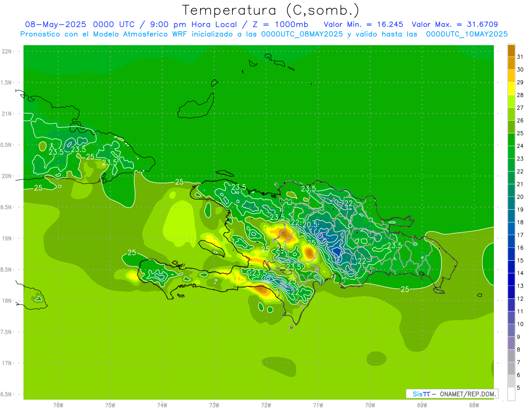Pick the legend swatch between 27 and 28
The image size is (532, 411).
coord(511,102)
